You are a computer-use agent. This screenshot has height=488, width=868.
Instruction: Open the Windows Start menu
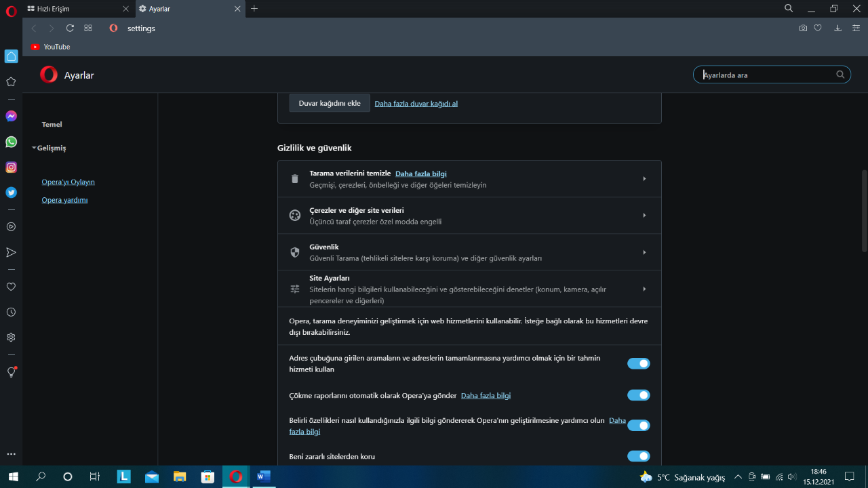coord(13,476)
